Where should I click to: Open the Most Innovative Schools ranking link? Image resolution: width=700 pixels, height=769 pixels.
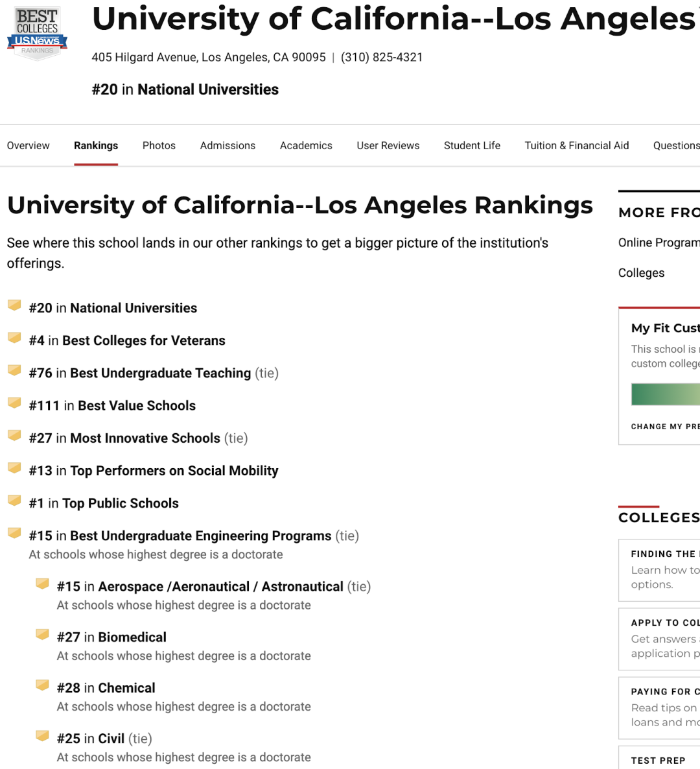(x=145, y=438)
